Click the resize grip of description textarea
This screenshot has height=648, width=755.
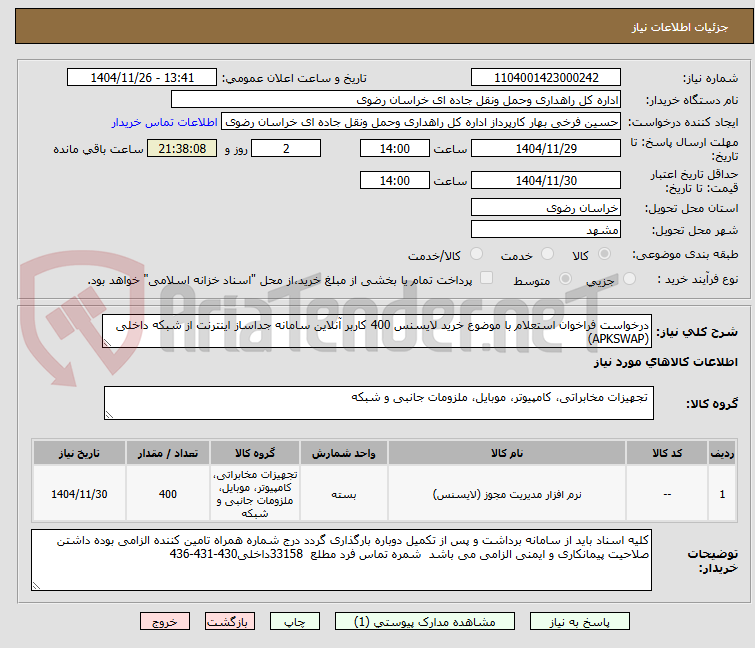(x=107, y=343)
